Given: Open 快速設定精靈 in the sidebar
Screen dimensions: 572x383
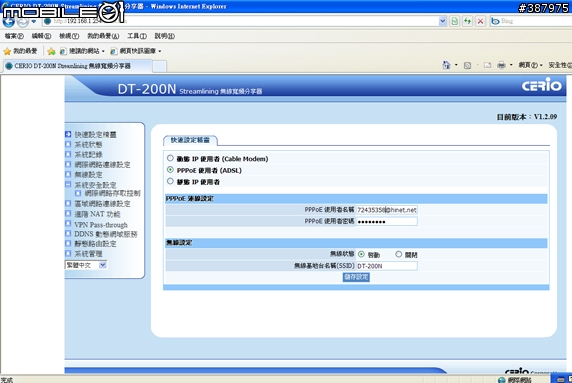Looking at the screenshot, I should click(x=96, y=135).
